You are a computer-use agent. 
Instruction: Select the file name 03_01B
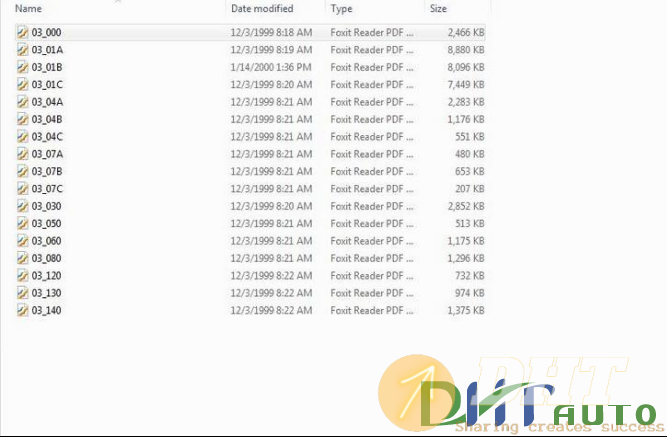click(x=47, y=67)
